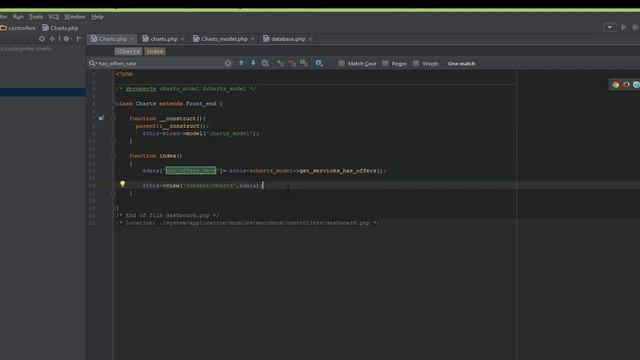Click the Debug button in toolbar
640x360 pixels.
(x=636, y=27)
